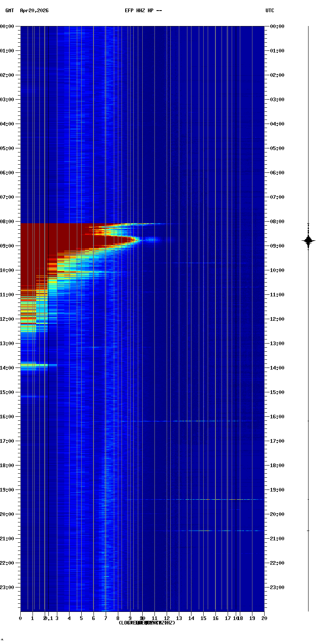Viewport: 326px width, 644px height.
Task: Click the overlapping frequency axis caption text
Action: tap(147, 623)
